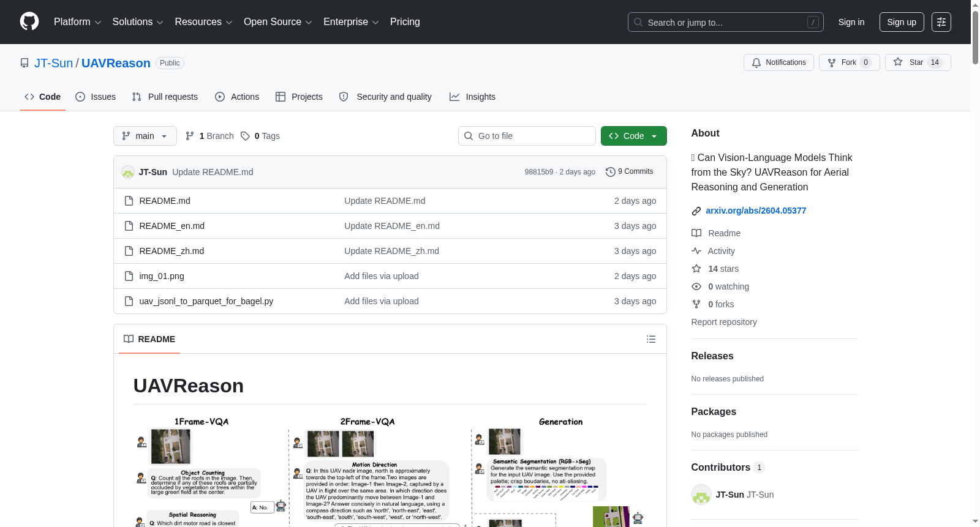This screenshot has height=527, width=980.
Task: View the 0 Tags link
Action: click(x=260, y=136)
